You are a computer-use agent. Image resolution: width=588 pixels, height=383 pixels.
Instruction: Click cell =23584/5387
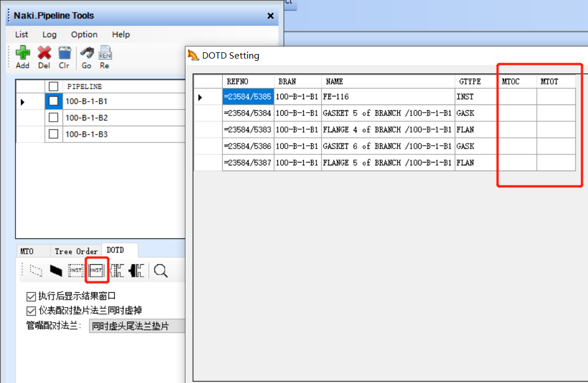coord(248,163)
